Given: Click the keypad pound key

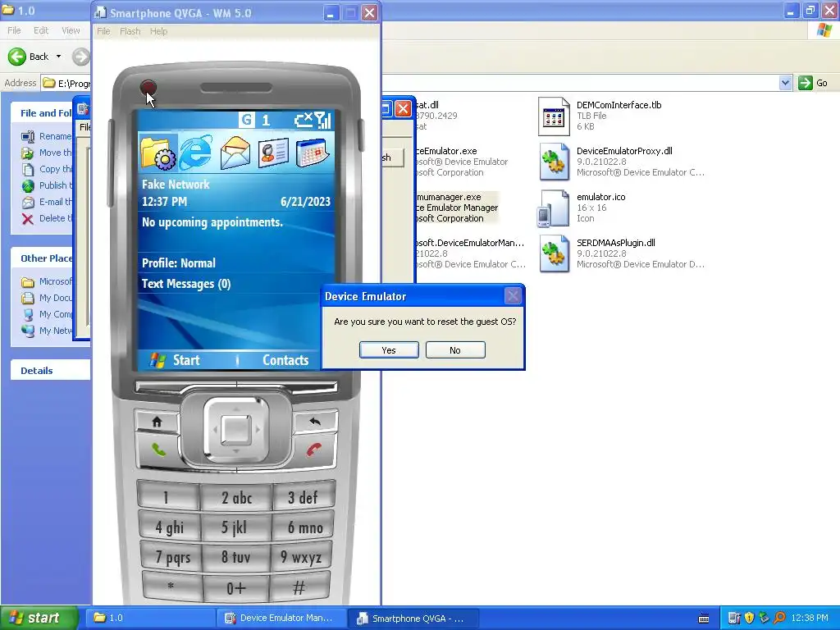Looking at the screenshot, I should tap(299, 587).
